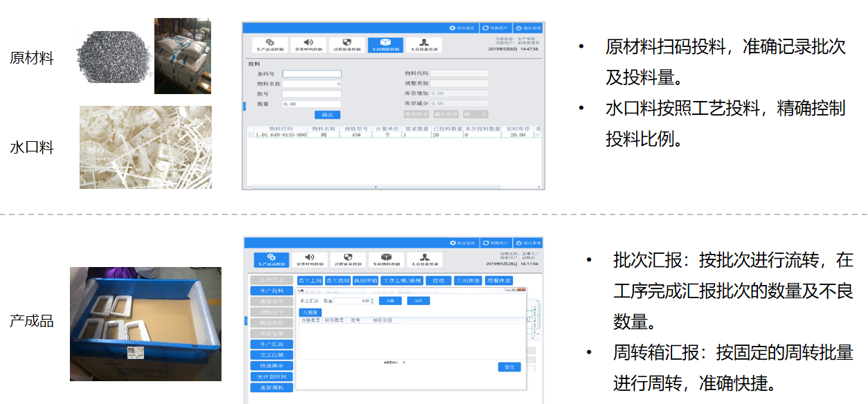Screen dimensions: 868x404
Task: Open 生产活动控制 with the gear icon
Action: coord(270,43)
